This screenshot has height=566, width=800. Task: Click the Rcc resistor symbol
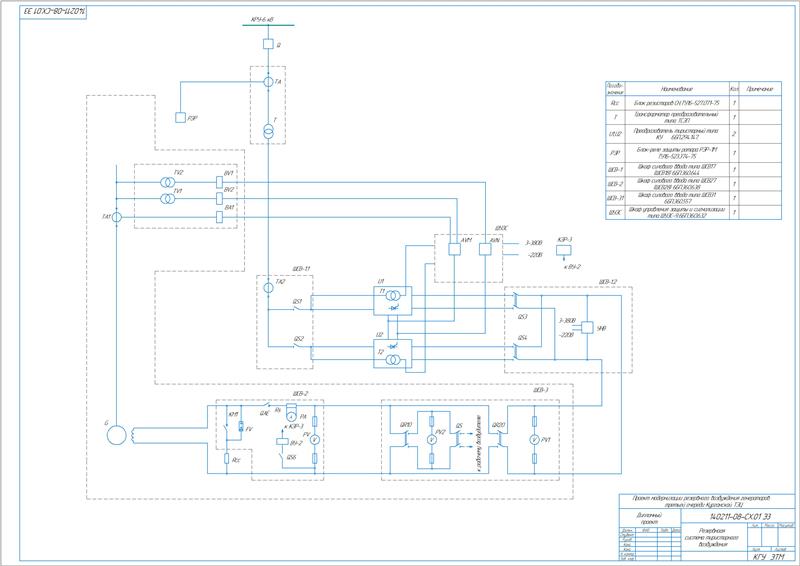[x=227, y=458]
